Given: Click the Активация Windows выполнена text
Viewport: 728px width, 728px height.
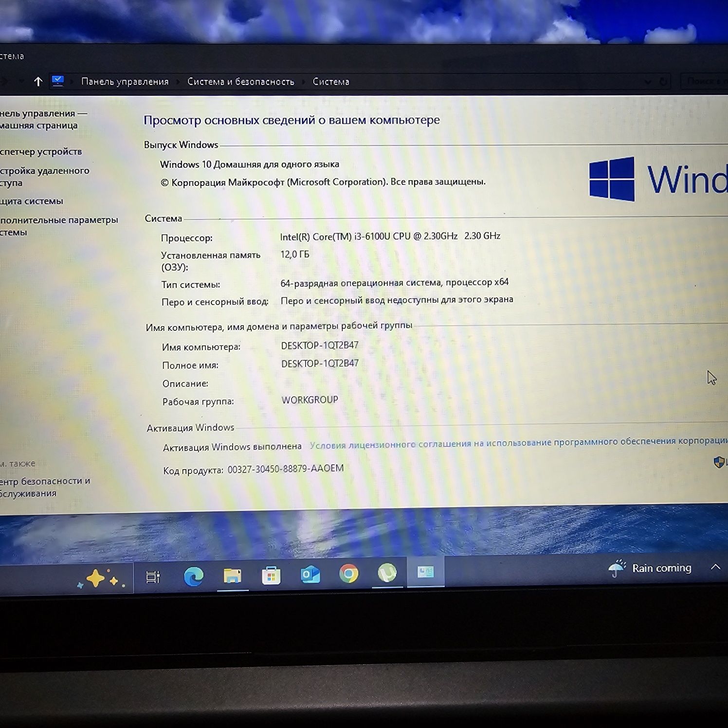Looking at the screenshot, I should pos(232,447).
